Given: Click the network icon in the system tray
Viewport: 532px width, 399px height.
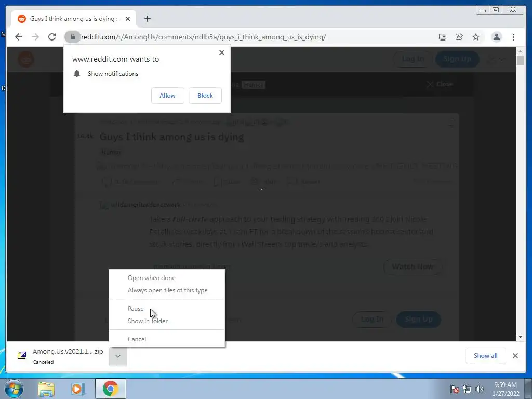Looking at the screenshot, I should [x=467, y=389].
